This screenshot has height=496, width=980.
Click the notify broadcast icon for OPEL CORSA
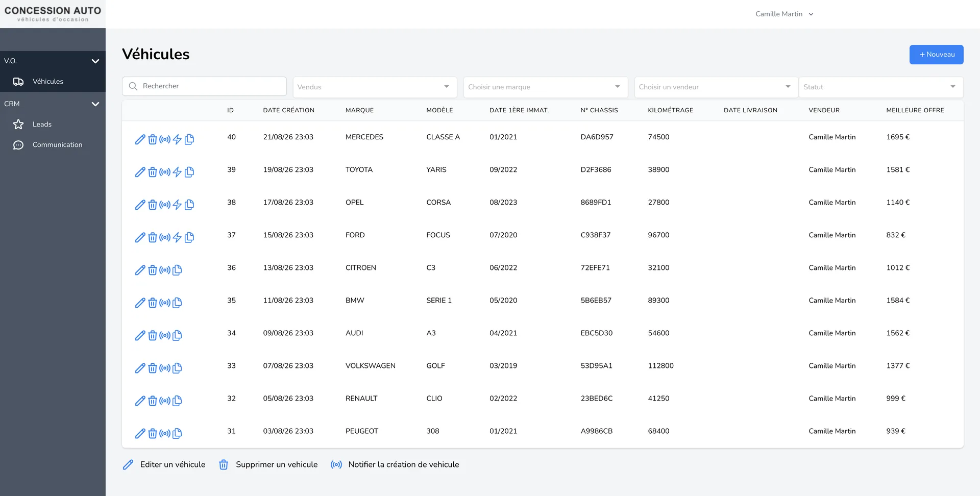coord(164,205)
